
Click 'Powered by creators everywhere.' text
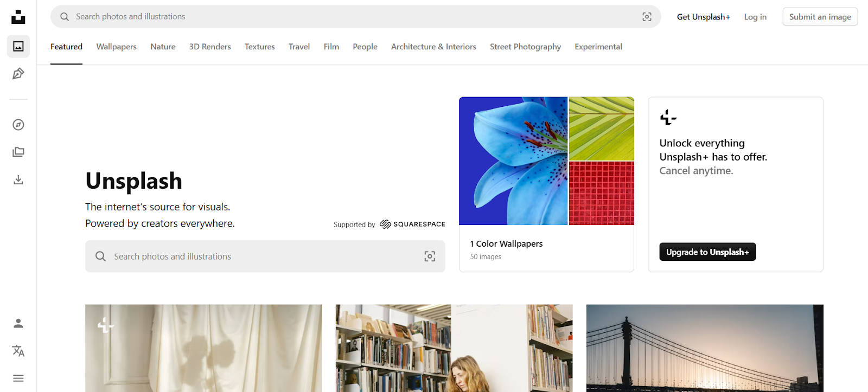(160, 223)
